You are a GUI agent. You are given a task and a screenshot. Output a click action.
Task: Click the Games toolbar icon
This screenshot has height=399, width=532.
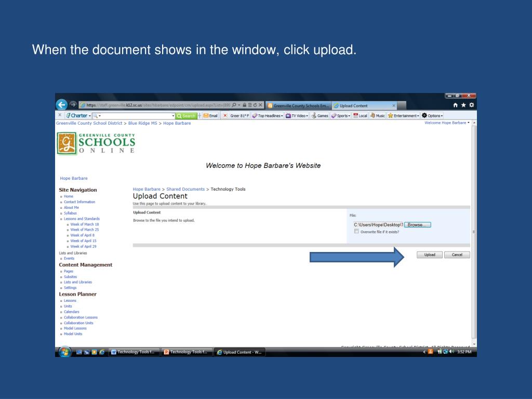coord(320,115)
